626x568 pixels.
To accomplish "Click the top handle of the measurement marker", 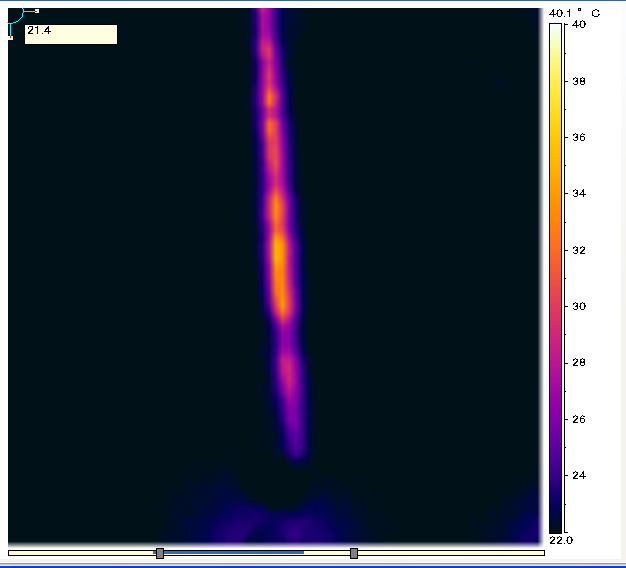I will 37,11.
